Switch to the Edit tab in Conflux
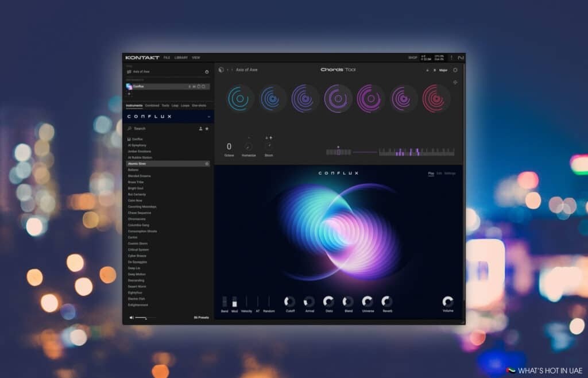The width and height of the screenshot is (588, 378). (439, 173)
